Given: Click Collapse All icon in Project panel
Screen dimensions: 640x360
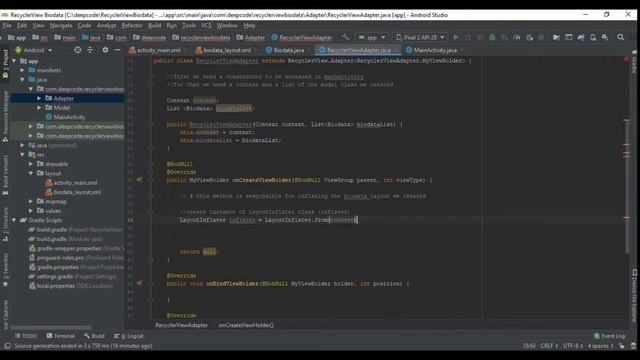Looking at the screenshot, I should tap(90, 50).
